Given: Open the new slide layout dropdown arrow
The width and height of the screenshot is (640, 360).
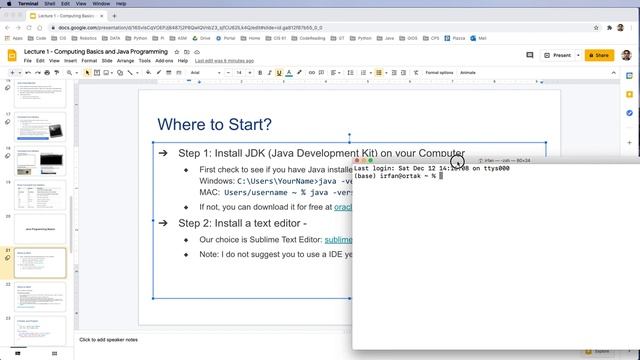Looking at the screenshot, I should [19, 73].
